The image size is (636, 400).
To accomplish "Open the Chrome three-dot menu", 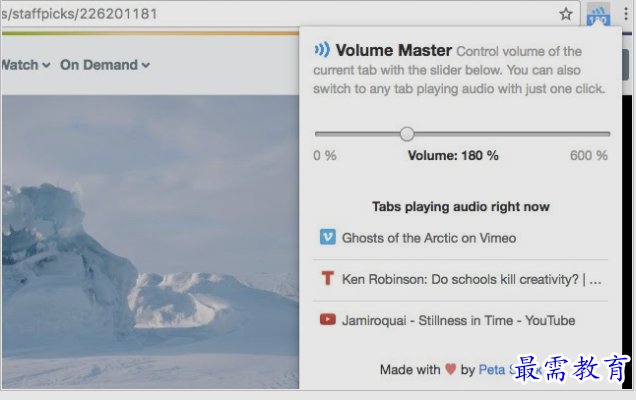I will click(626, 14).
